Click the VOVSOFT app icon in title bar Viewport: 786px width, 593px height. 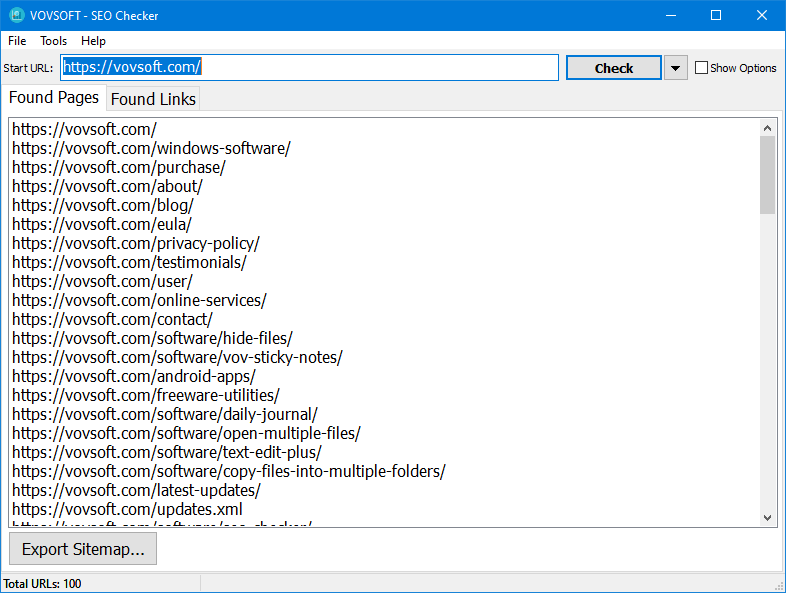[x=17, y=15]
